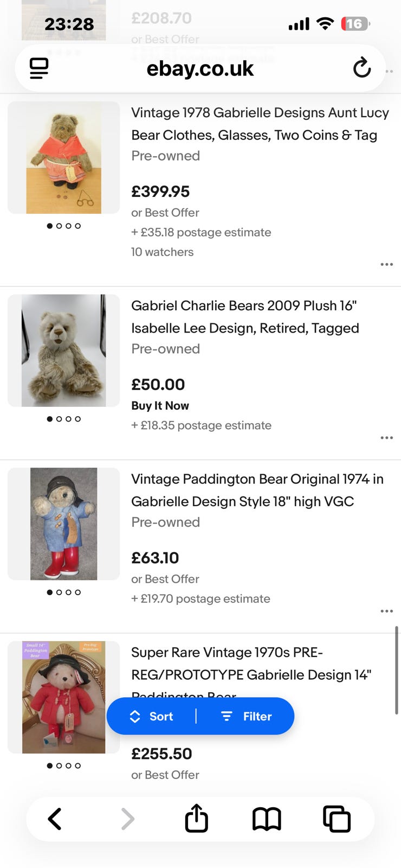401x868 pixels.
Task: Select the second image dot for Aunt Lucy bear
Action: 59,226
